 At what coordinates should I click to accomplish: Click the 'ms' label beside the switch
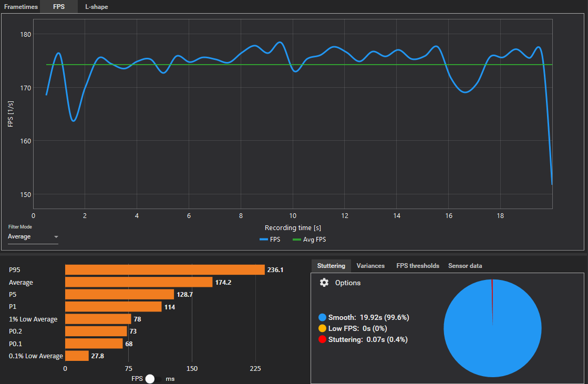coord(170,379)
